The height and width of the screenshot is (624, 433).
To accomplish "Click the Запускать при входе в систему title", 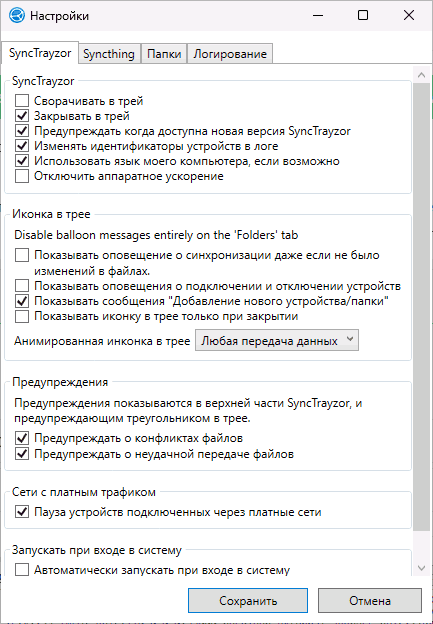I will click(97, 550).
